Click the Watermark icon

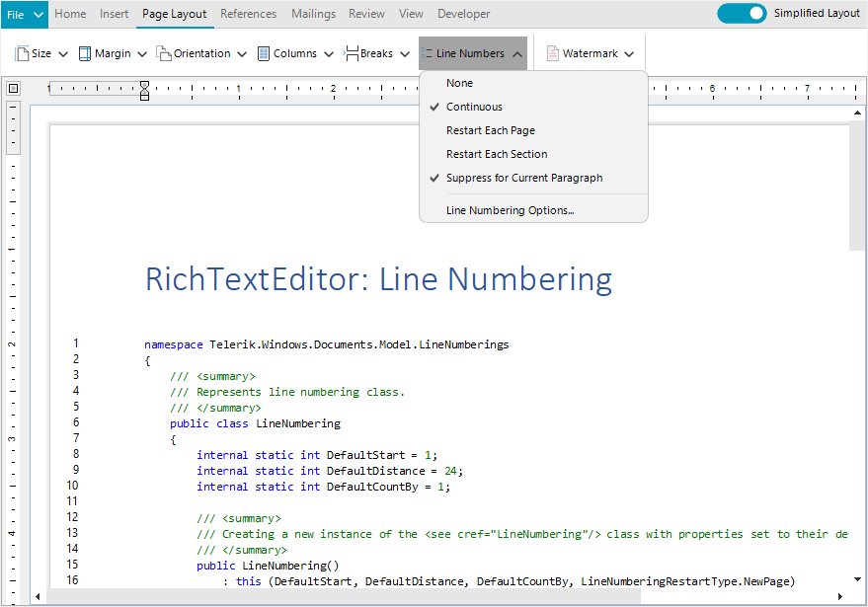[553, 53]
